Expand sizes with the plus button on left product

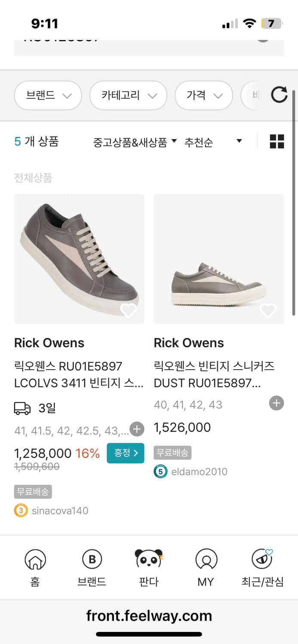click(136, 429)
